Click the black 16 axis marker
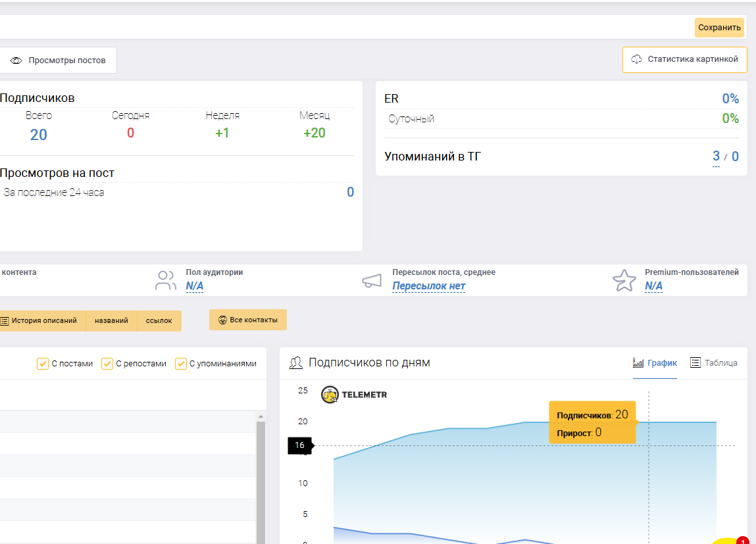 [300, 445]
